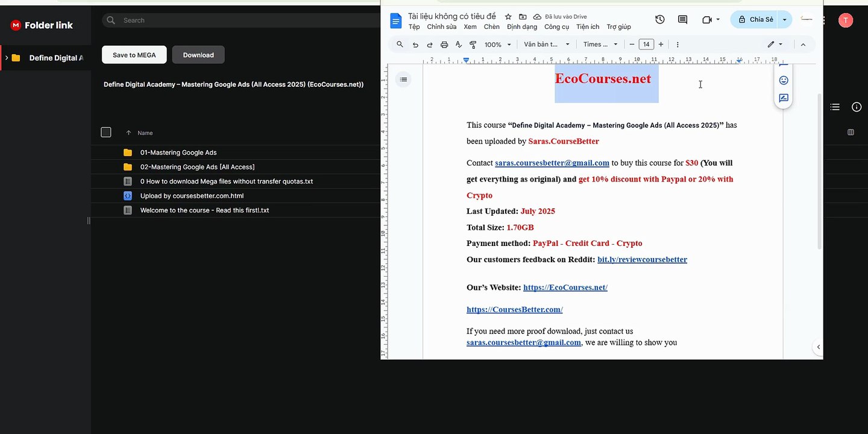Show the document outline icon in Docs
The width and height of the screenshot is (868, 434).
tap(403, 80)
